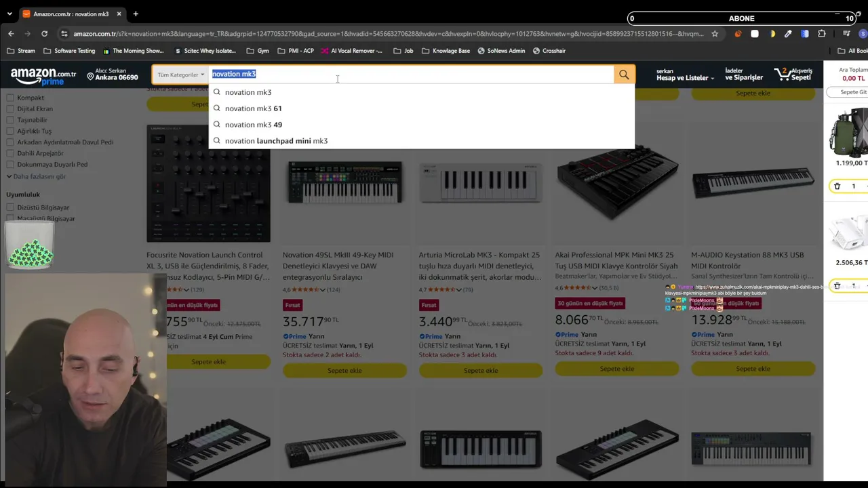Open Arturia MicroLab MK3 product image
Screen dimensions: 868x488
481,183
